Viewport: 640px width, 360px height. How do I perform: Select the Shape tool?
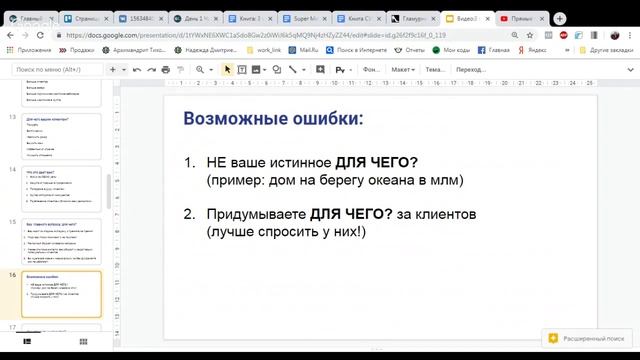(x=277, y=70)
